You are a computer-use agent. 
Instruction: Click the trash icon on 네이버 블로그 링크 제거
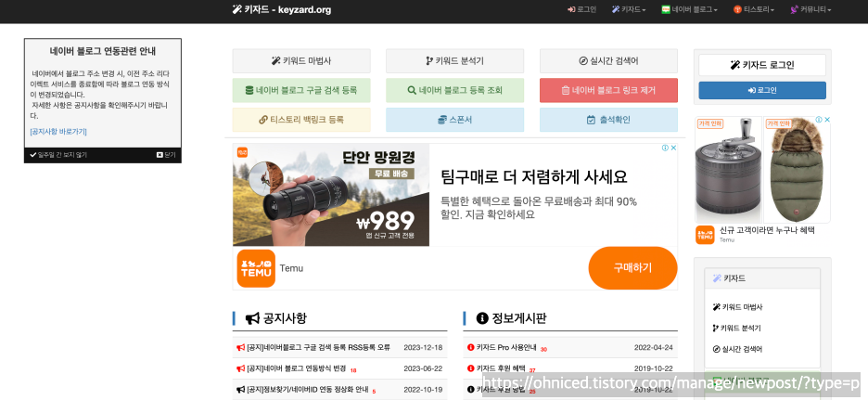[x=565, y=90]
